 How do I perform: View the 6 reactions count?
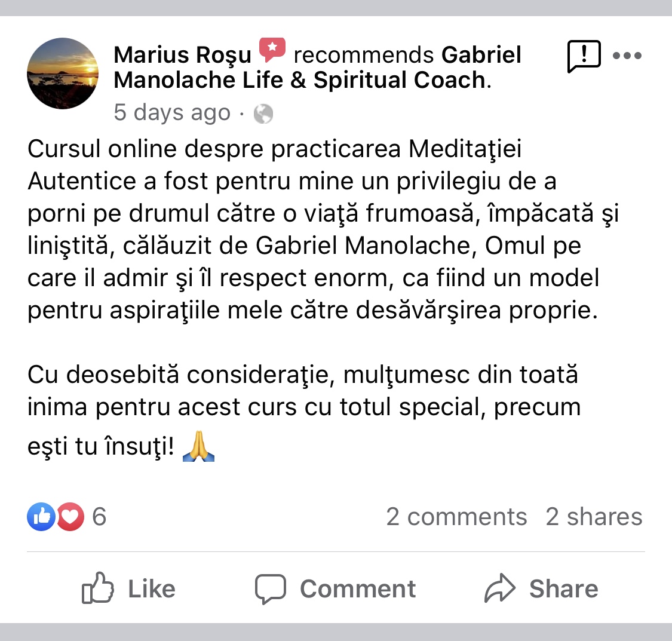tap(99, 516)
